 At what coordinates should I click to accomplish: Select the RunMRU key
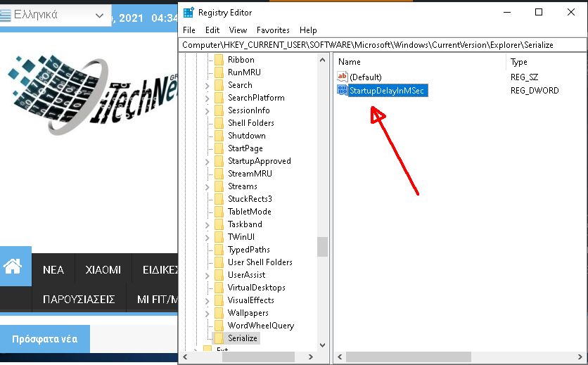(x=244, y=72)
